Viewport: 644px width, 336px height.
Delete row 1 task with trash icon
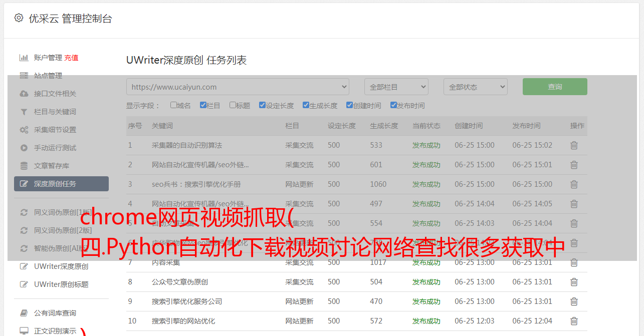[574, 145]
